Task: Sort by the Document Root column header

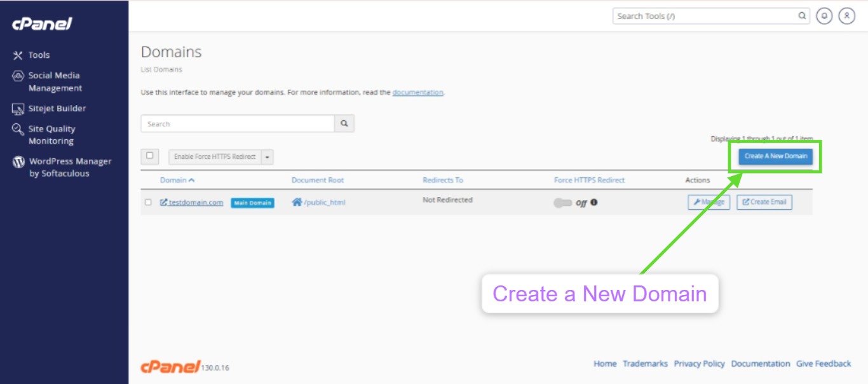Action: point(317,180)
